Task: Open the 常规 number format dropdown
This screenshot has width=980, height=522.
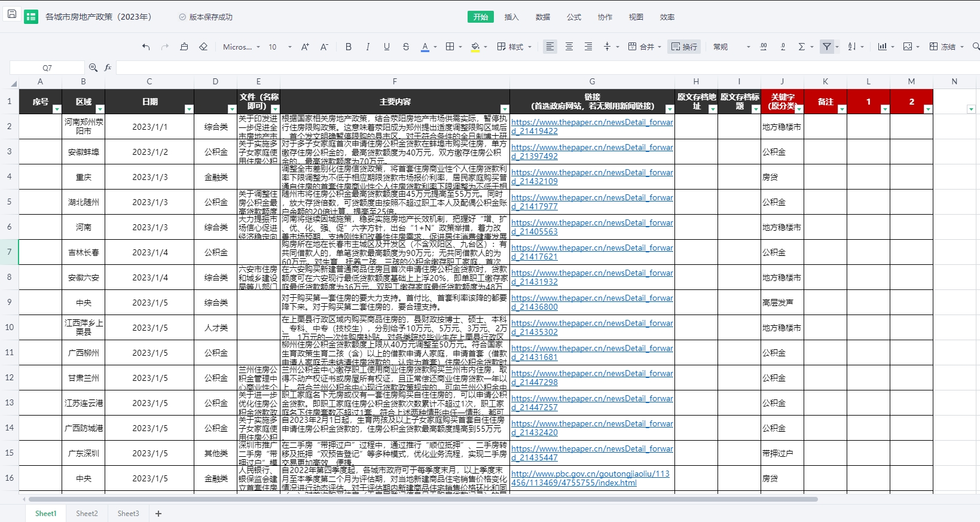Action: click(731, 47)
